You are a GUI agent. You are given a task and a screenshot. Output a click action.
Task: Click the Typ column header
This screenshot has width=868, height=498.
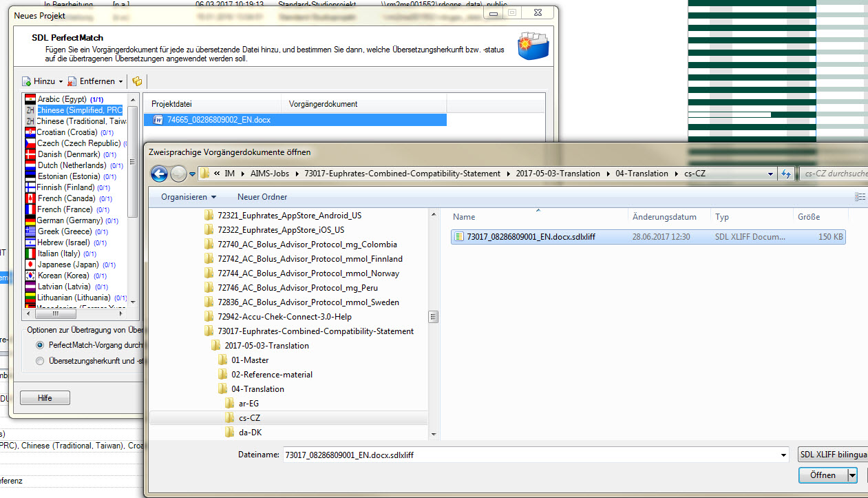(752, 217)
